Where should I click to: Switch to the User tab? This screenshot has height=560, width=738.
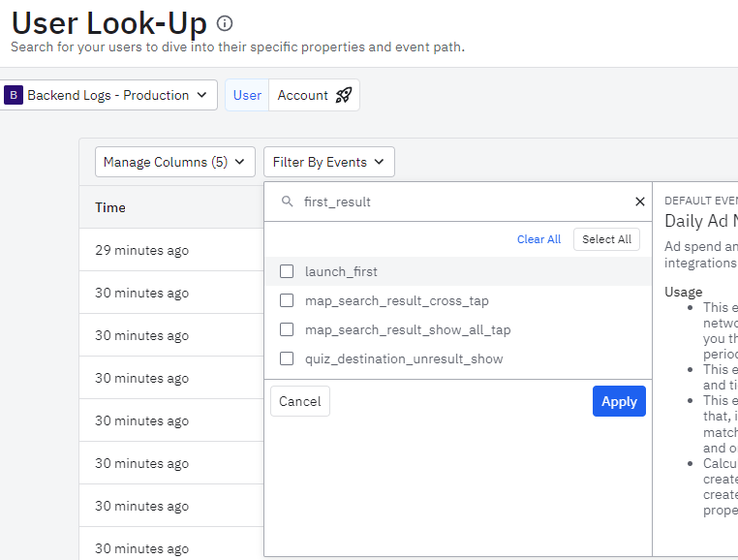[247, 95]
